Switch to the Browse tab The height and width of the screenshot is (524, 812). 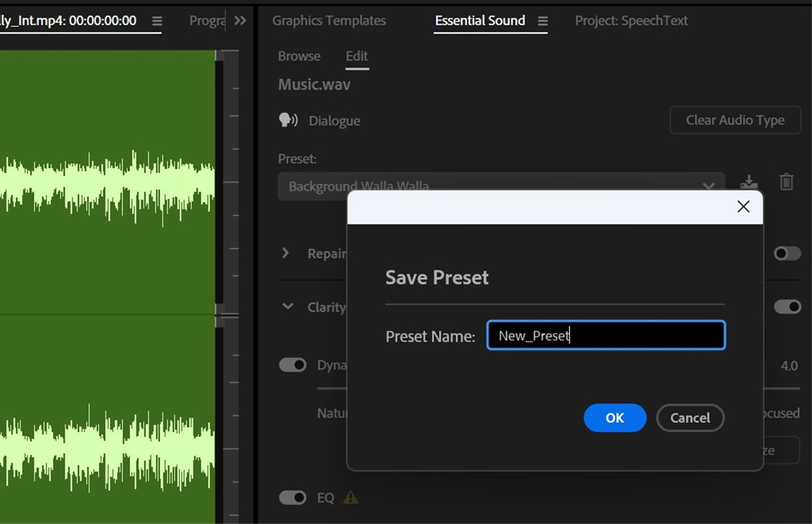pos(299,56)
